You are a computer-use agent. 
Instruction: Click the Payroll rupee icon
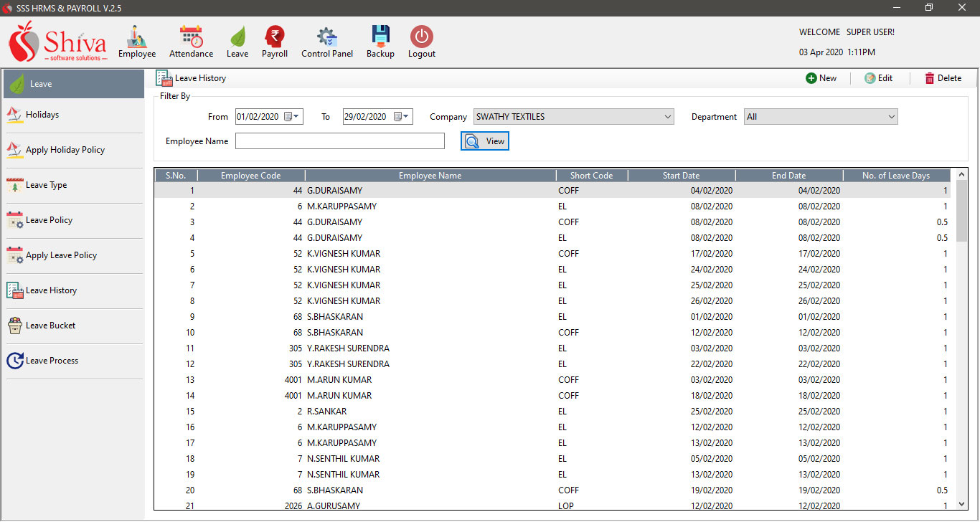[274, 37]
